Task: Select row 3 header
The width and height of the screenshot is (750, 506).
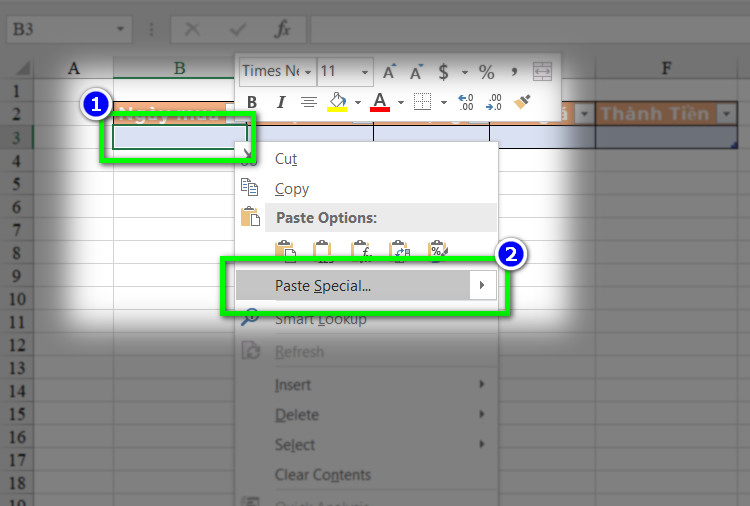Action: click(x=17, y=138)
